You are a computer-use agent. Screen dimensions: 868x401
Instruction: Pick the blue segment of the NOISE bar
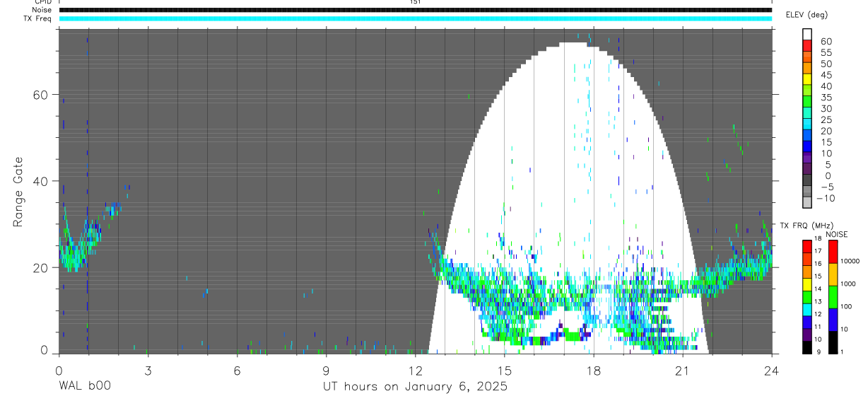click(x=833, y=320)
